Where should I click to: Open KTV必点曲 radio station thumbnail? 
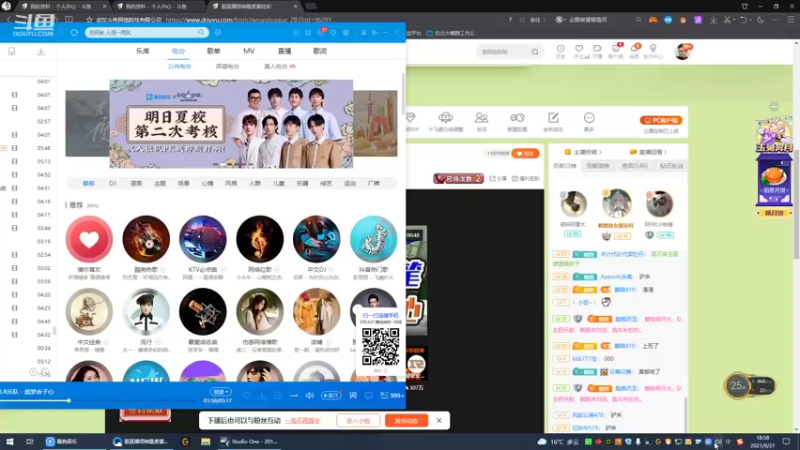coord(203,239)
